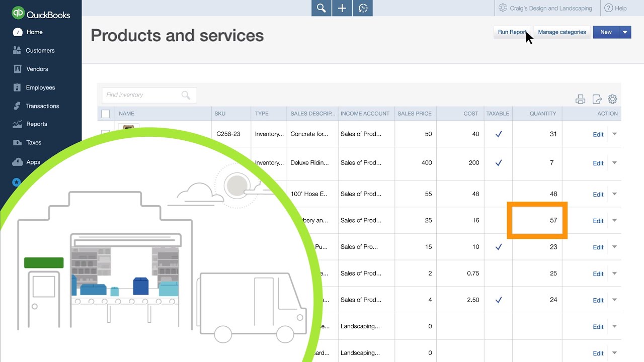Sort by the Sales Price column header
The width and height of the screenshot is (644, 362).
415,114
